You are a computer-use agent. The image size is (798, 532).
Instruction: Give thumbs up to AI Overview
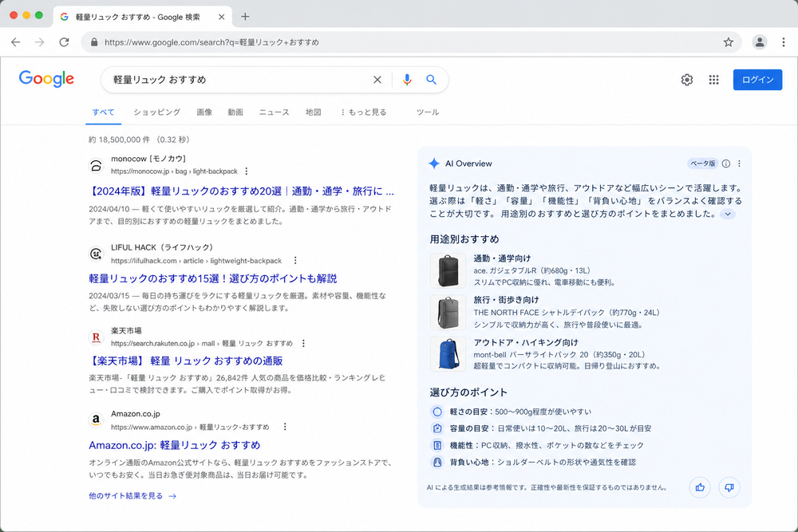(x=700, y=487)
